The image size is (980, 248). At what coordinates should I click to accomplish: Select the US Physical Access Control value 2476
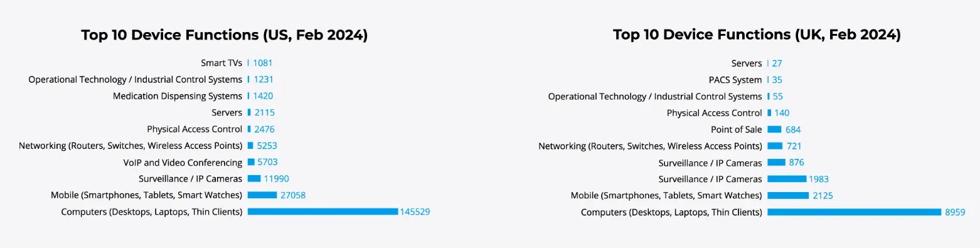tap(264, 129)
